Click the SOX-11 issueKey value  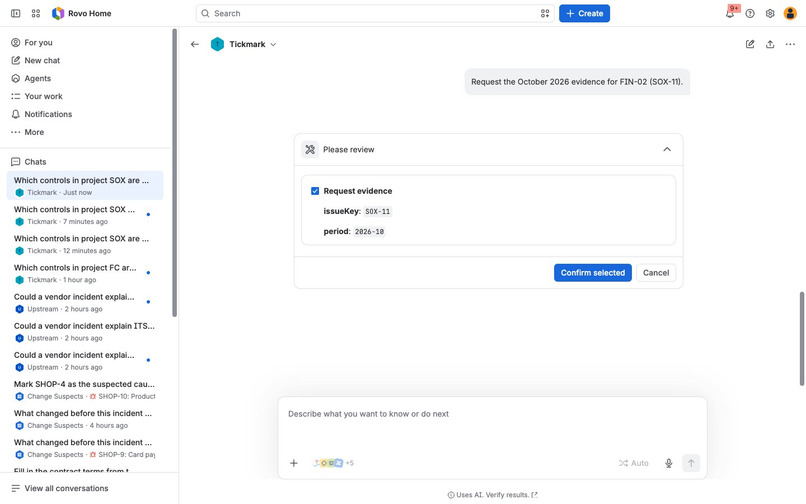coord(378,211)
